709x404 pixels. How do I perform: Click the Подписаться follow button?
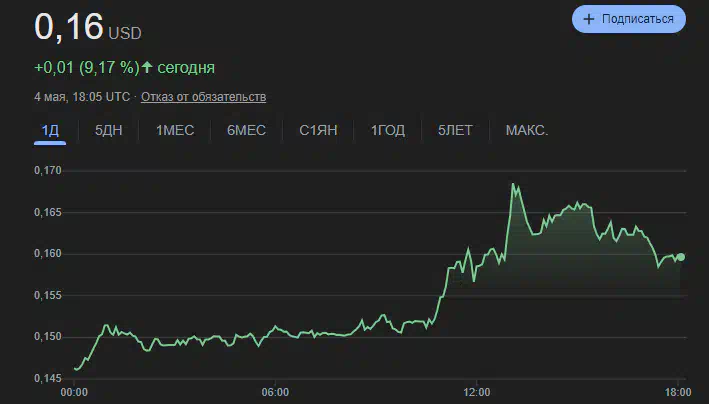tap(629, 19)
